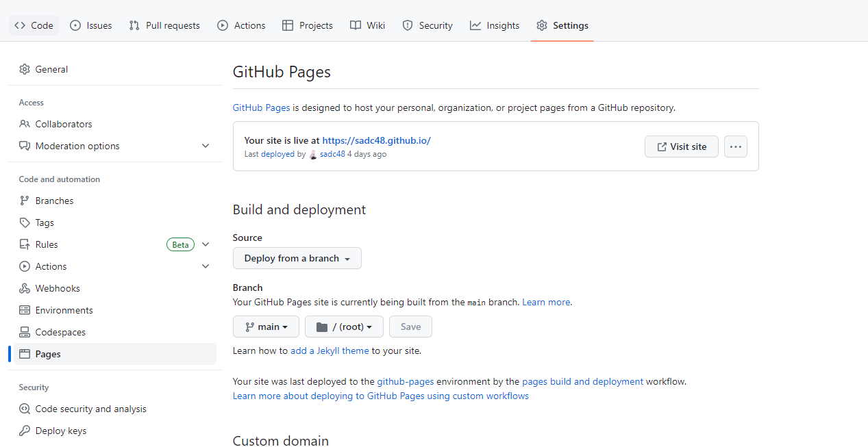The width and height of the screenshot is (868, 447).
Task: Switch to the Issues tab
Action: tap(91, 25)
